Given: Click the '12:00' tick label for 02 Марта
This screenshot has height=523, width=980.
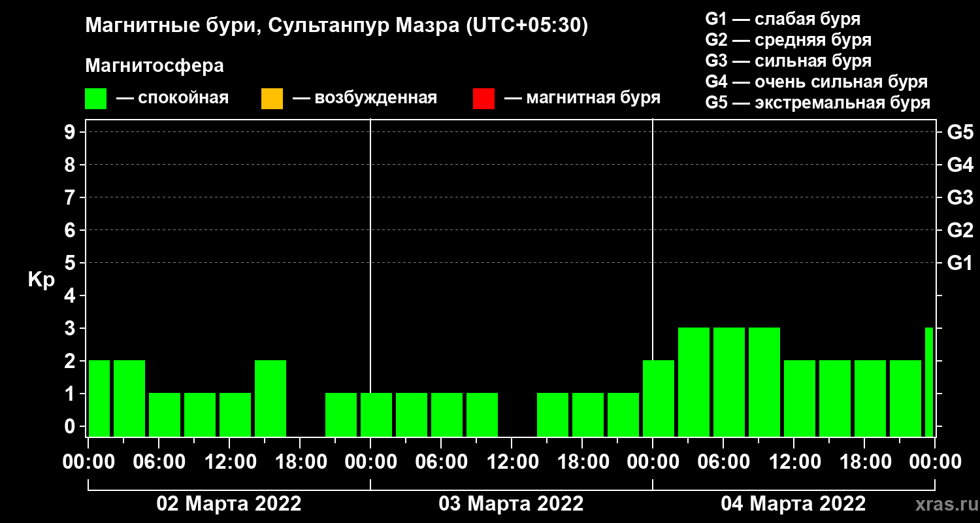Looking at the screenshot, I should coord(229,462).
